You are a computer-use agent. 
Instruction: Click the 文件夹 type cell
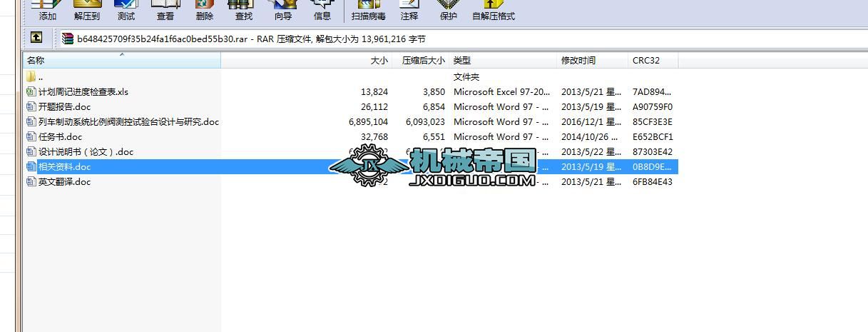(466, 76)
